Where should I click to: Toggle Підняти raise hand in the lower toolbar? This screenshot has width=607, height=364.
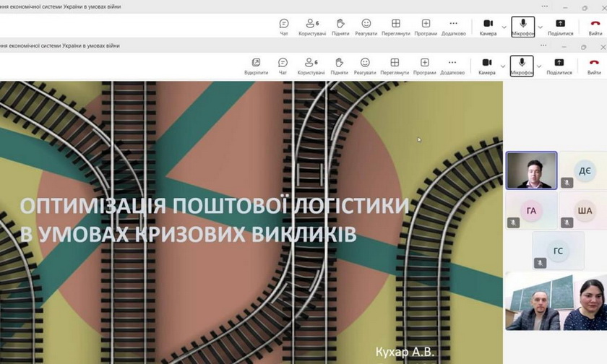(339, 65)
